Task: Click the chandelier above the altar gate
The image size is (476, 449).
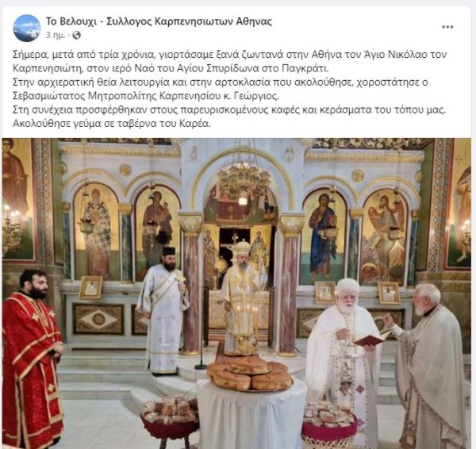Action: pos(244,181)
